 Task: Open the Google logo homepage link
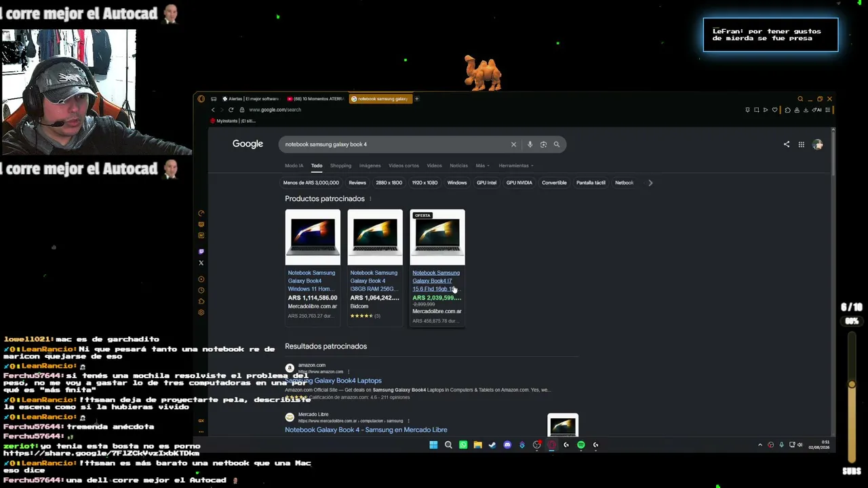(248, 144)
